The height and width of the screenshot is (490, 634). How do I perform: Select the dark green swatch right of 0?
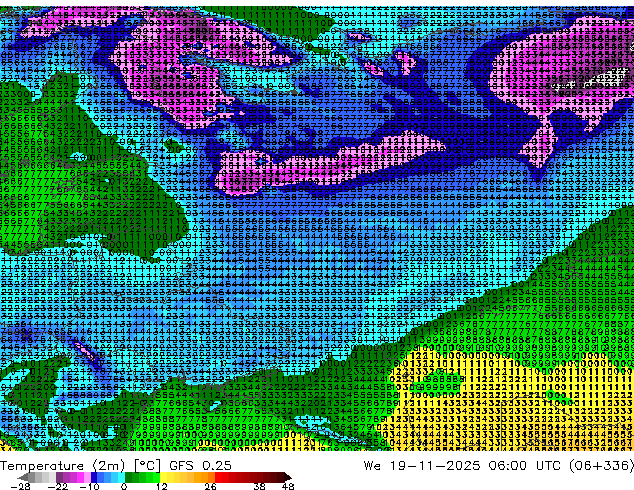click(129, 477)
